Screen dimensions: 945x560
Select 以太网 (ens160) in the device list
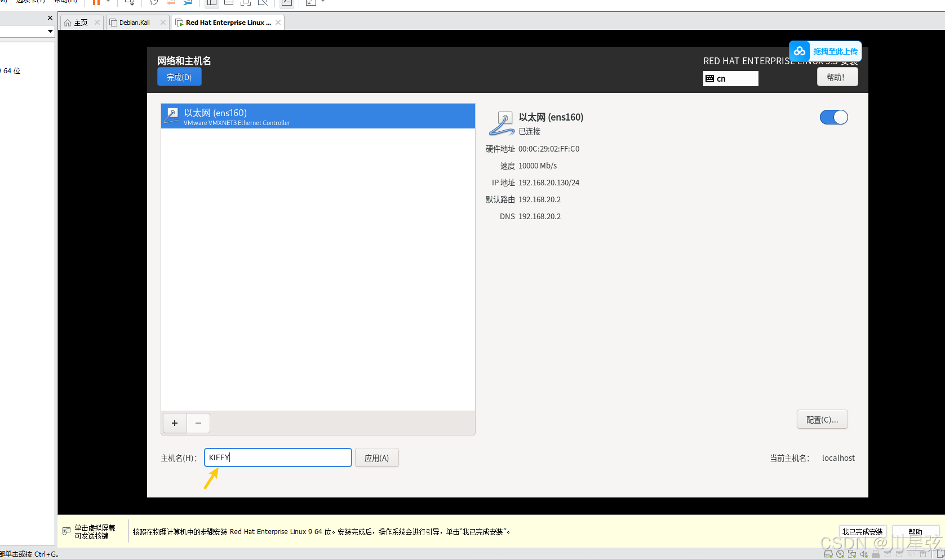tap(318, 116)
